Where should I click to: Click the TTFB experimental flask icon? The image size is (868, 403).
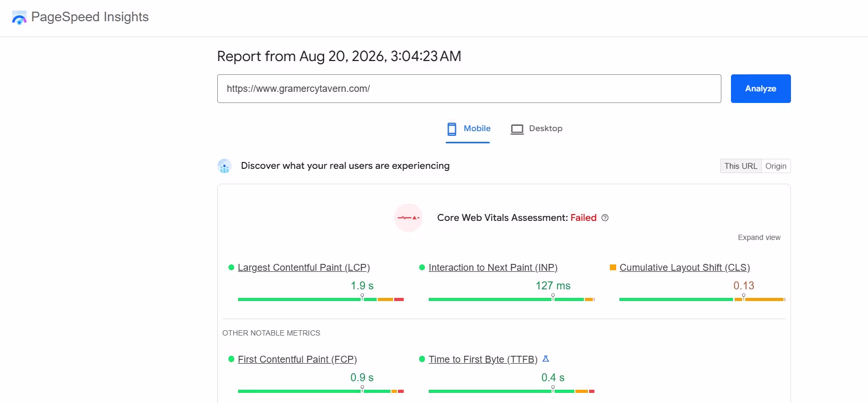pos(546,359)
